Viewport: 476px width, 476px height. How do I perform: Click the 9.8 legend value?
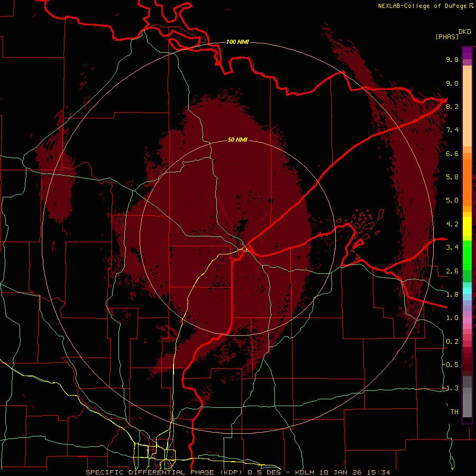(x=452, y=59)
